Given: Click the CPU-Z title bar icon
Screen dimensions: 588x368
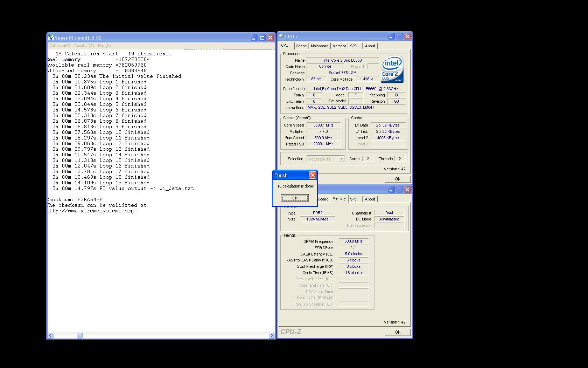Looking at the screenshot, I should coord(281,36).
